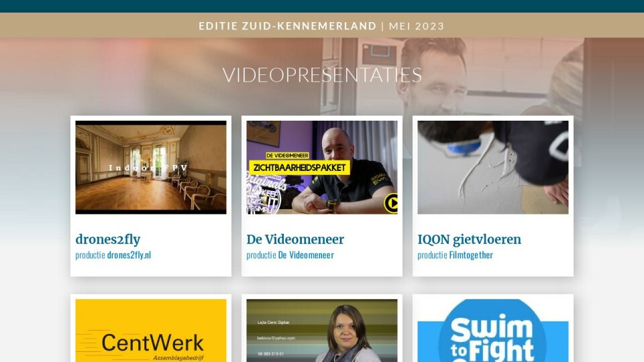
Task: Open the CentWerk logo thumbnail
Action: click(x=151, y=330)
